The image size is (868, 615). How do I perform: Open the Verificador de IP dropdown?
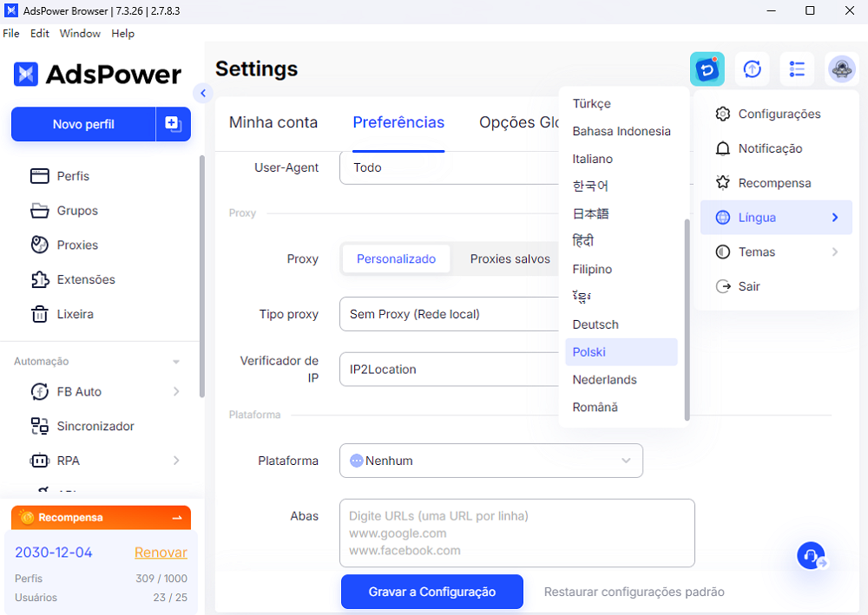pos(449,370)
